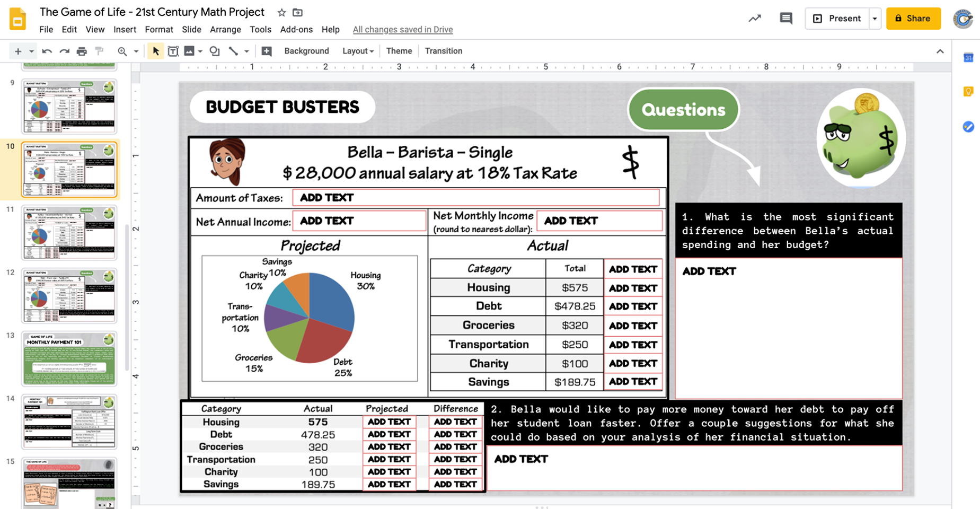The image size is (980, 509).
Task: Open the Edit menu
Action: click(69, 30)
